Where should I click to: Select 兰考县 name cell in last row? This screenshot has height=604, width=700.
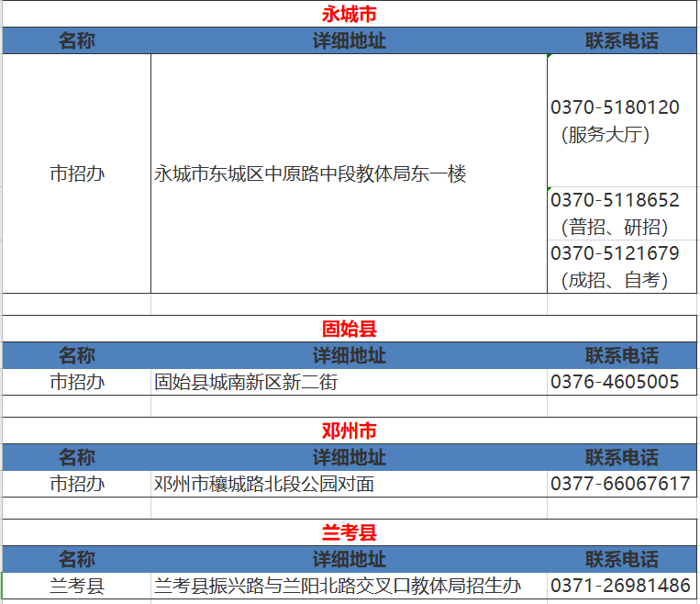pyautogui.click(x=77, y=586)
